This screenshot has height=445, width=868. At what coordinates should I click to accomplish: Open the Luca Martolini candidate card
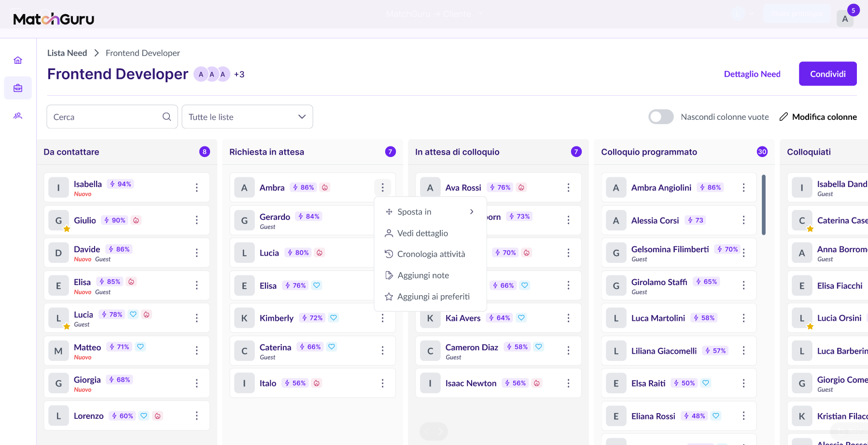pyautogui.click(x=679, y=318)
